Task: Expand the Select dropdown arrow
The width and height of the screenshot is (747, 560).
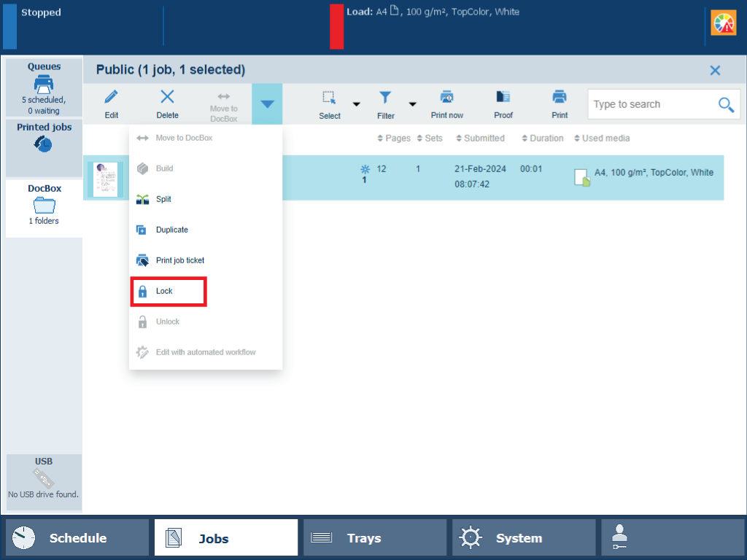Action: [x=357, y=104]
